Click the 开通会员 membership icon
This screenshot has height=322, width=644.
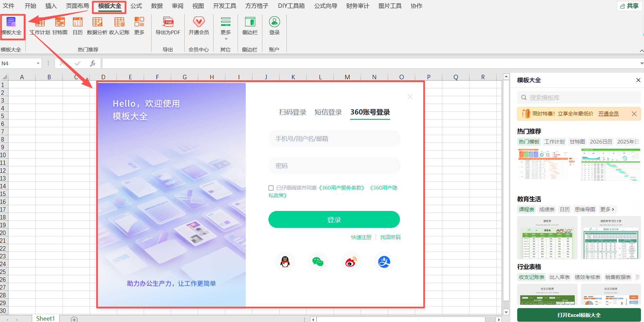click(199, 26)
